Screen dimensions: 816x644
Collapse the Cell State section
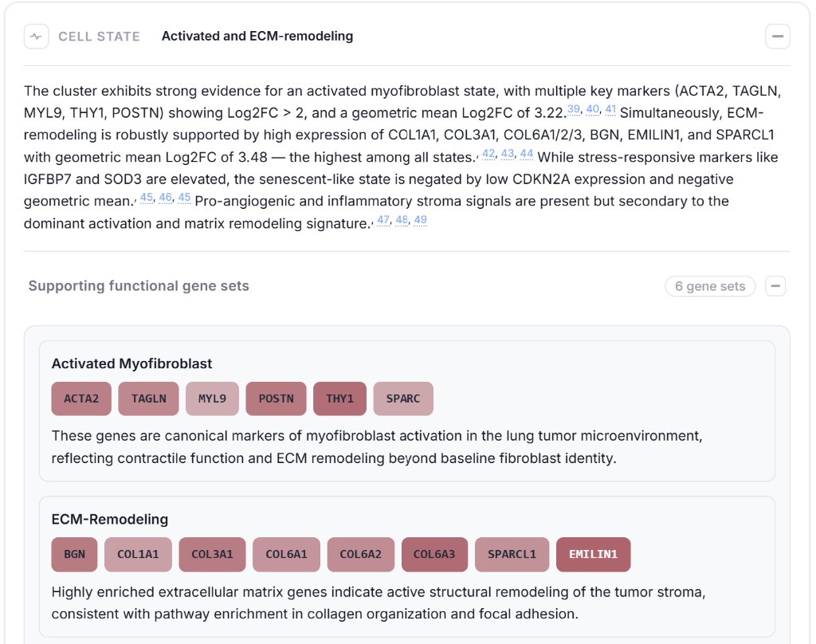point(777,37)
